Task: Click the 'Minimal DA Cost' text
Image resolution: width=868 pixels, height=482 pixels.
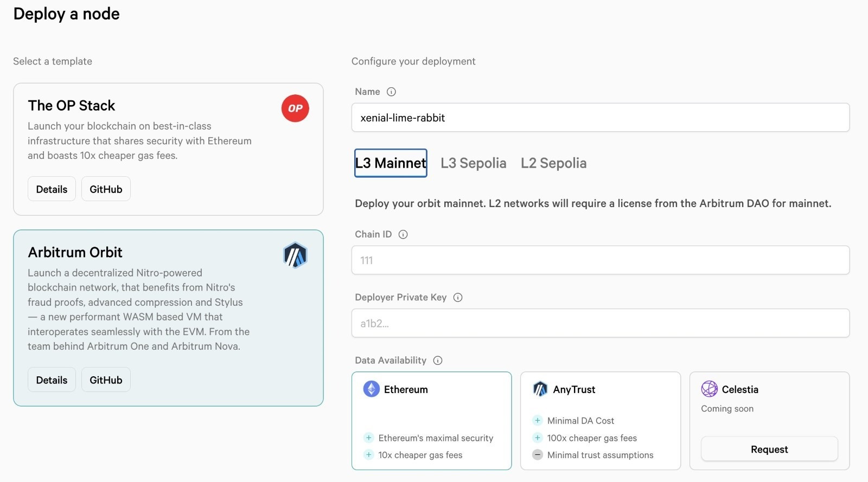Action: [580, 421]
